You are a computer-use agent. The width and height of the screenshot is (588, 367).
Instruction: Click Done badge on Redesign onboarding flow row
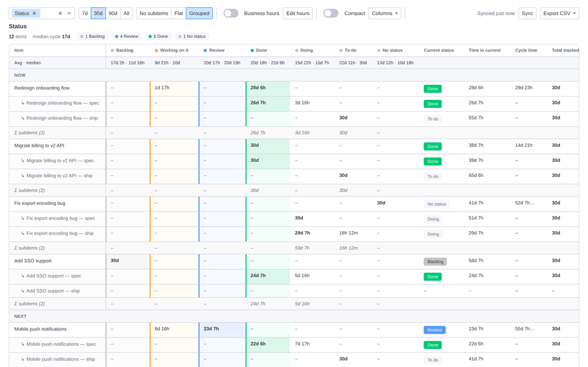coord(433,89)
